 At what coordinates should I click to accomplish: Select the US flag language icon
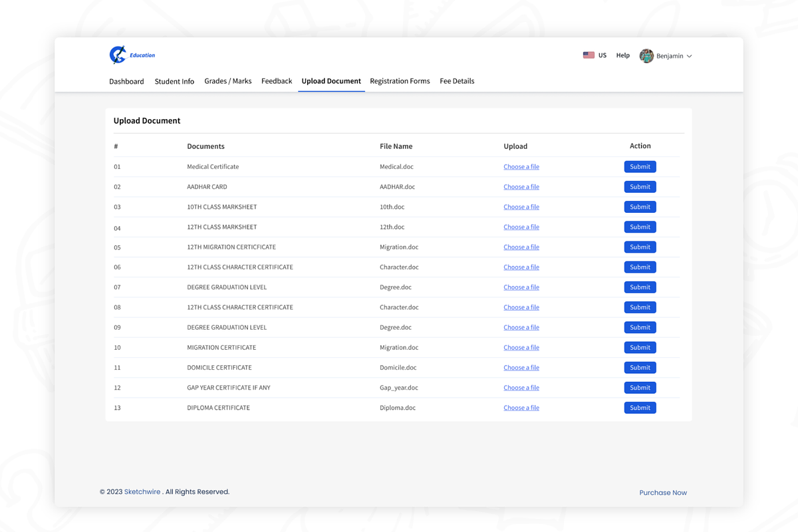589,55
